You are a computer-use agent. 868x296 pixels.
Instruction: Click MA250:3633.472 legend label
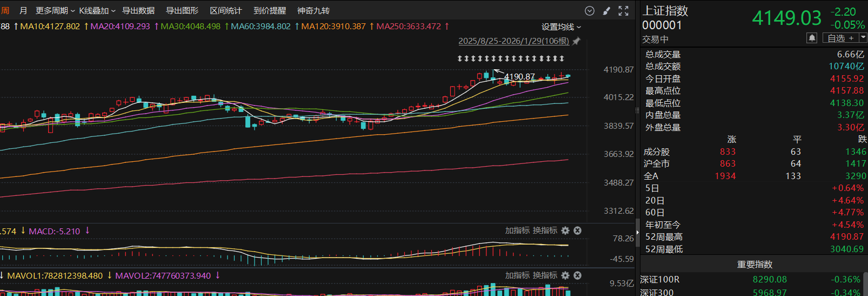click(x=409, y=26)
